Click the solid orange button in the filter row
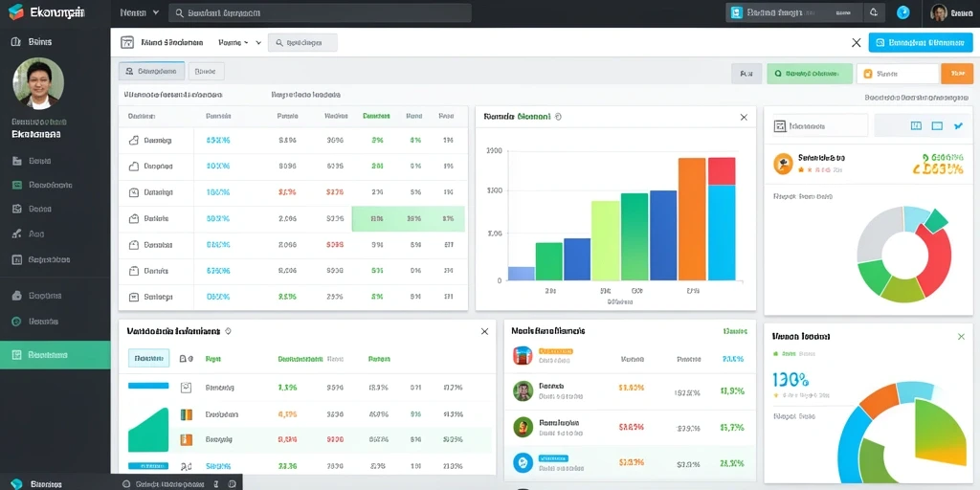The height and width of the screenshot is (490, 980). point(957,73)
